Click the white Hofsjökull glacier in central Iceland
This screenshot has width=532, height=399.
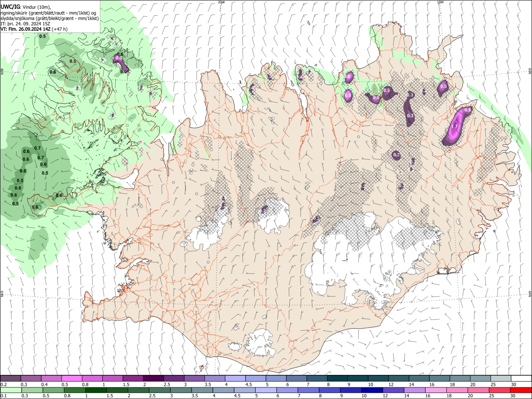tap(273, 215)
